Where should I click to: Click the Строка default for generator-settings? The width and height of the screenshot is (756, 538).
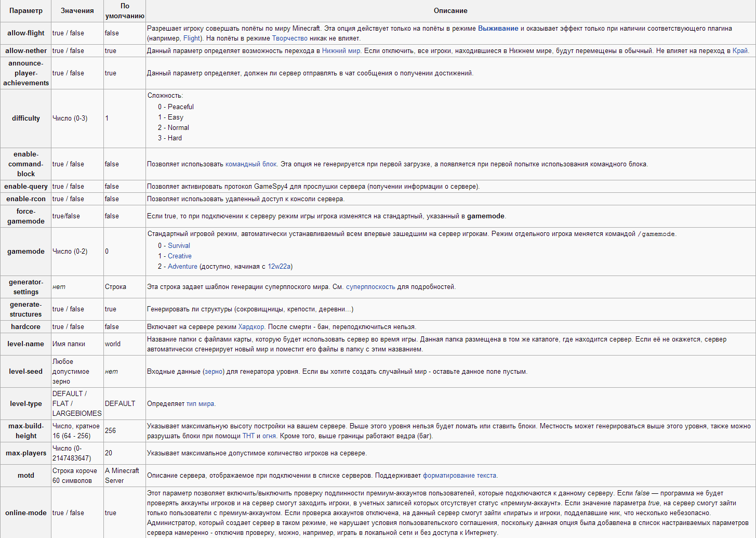click(115, 287)
